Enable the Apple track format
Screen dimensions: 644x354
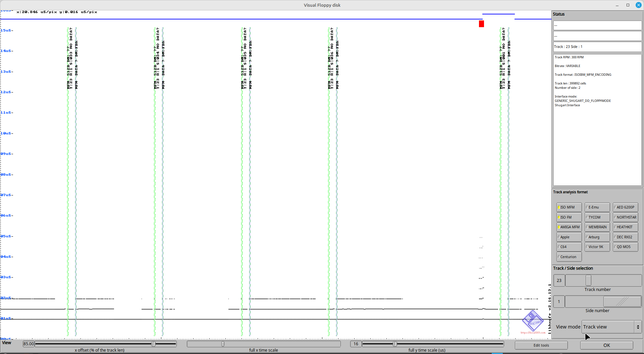tap(569, 237)
